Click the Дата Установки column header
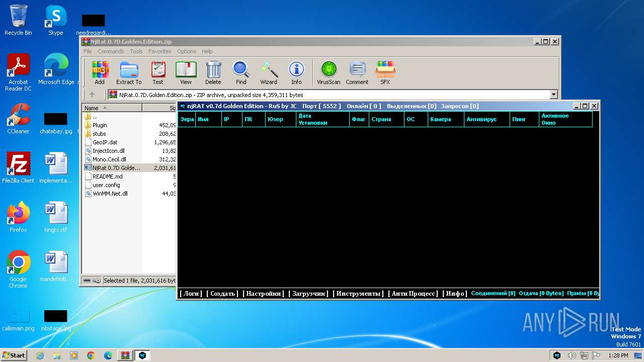Screen dimensions: 644x362 coord(323,119)
